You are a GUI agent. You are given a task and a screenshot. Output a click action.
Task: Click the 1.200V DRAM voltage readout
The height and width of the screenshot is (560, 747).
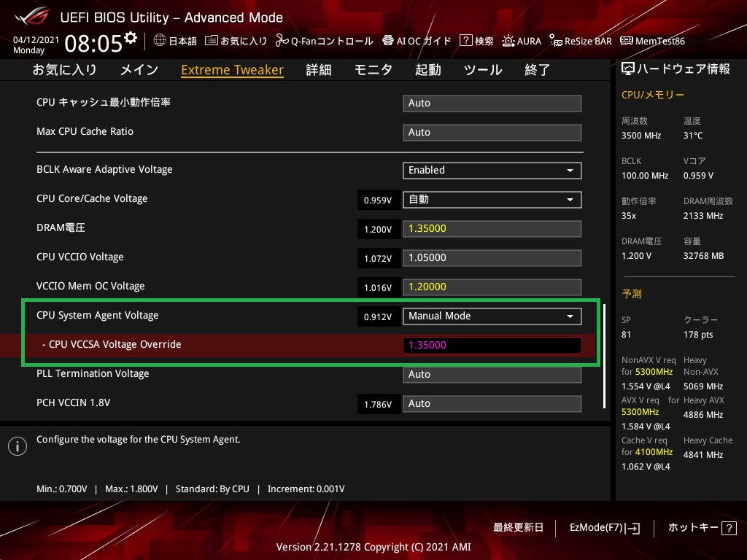click(378, 229)
